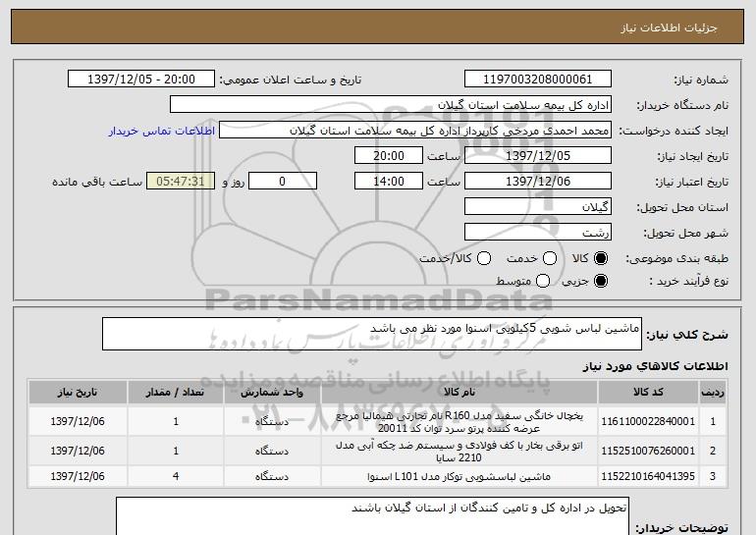Click the ردیف column header
The height and width of the screenshot is (535, 756).
[713, 393]
